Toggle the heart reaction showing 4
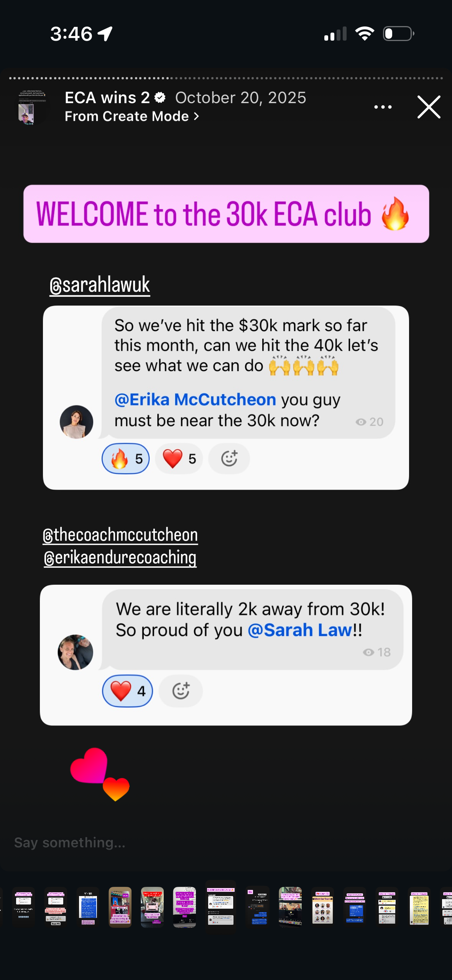 click(128, 691)
